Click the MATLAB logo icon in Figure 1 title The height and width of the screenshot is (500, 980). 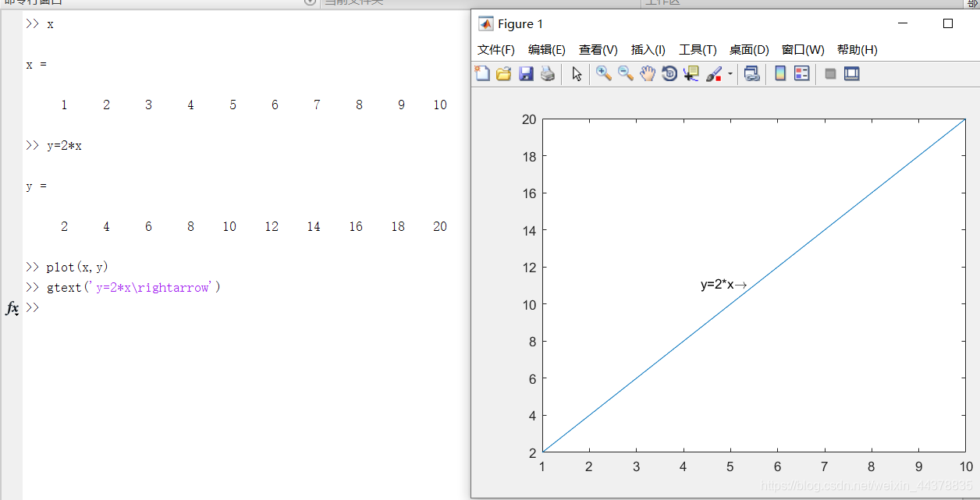486,23
